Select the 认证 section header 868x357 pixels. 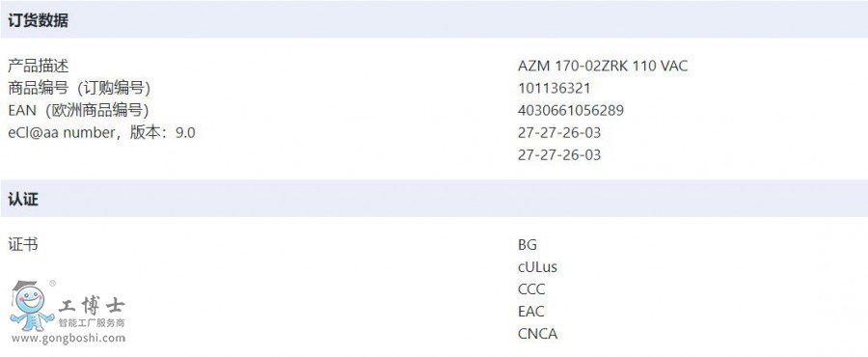[23, 200]
